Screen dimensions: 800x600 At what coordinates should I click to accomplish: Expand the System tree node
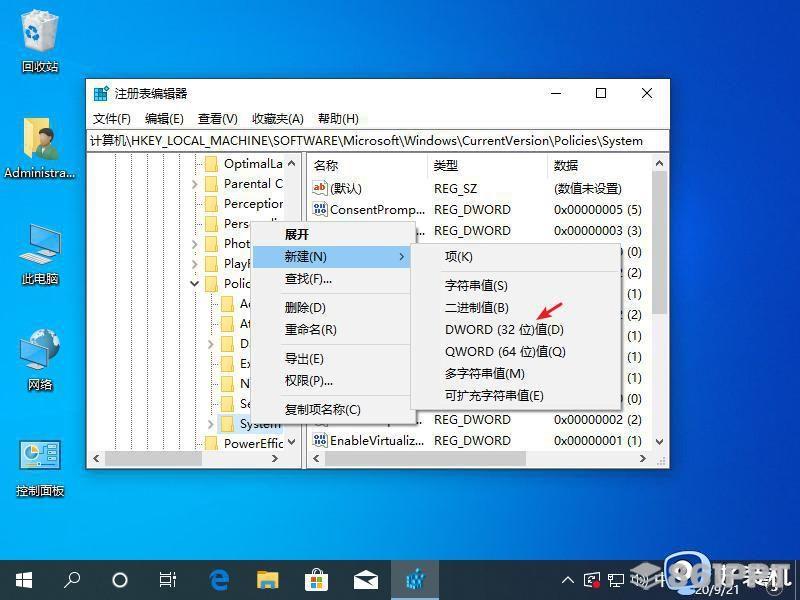tap(210, 423)
